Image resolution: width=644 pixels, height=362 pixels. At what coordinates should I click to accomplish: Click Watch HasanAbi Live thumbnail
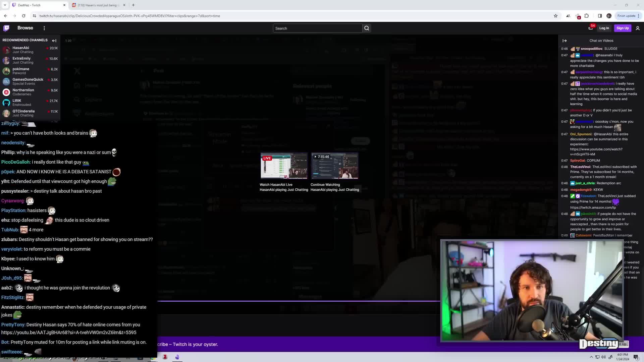284,166
